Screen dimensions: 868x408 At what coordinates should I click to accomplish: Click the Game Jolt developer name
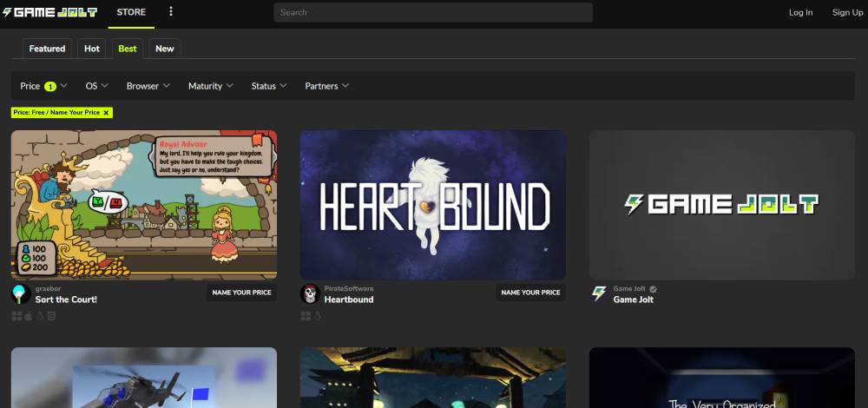[x=629, y=288]
